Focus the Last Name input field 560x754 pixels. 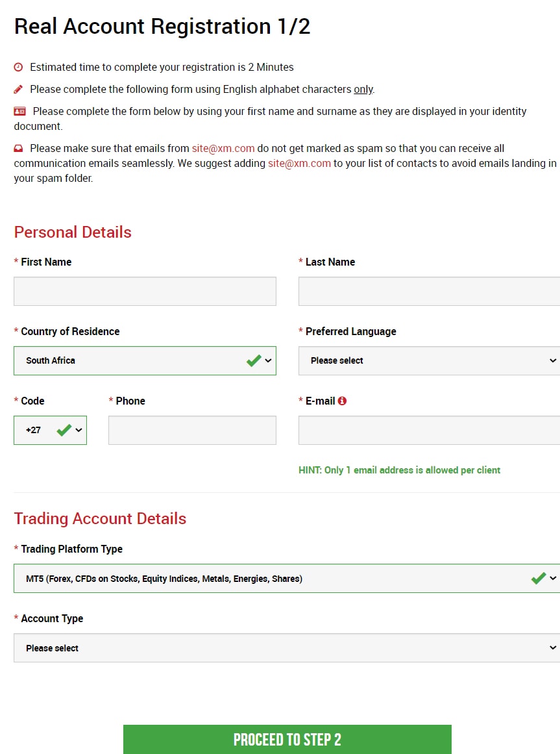pos(428,291)
